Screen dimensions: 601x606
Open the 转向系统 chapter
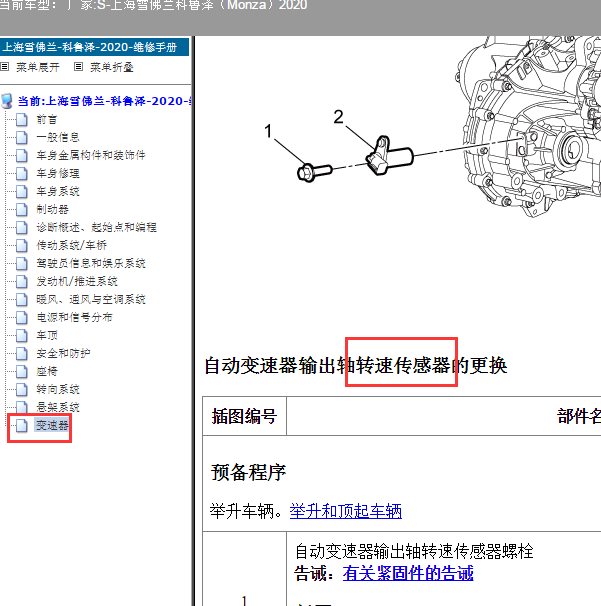[58, 389]
